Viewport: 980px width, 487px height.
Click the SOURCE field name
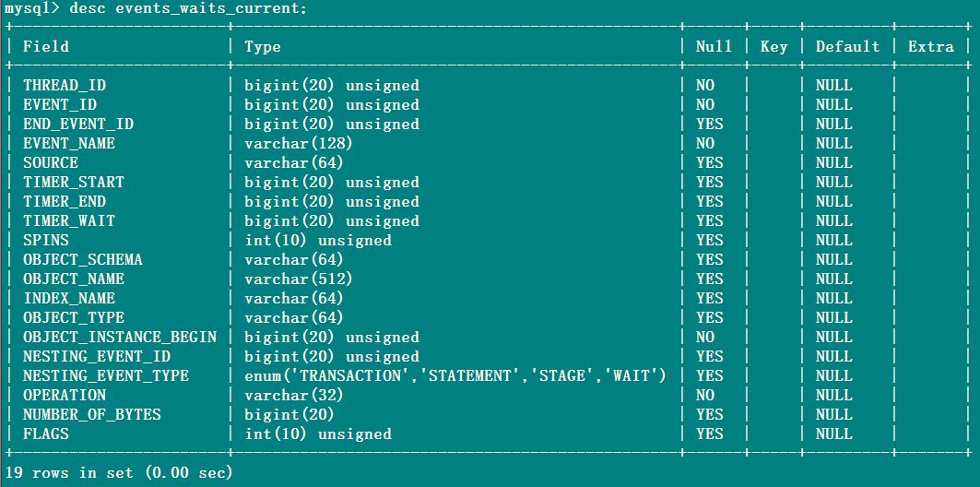[x=51, y=163]
